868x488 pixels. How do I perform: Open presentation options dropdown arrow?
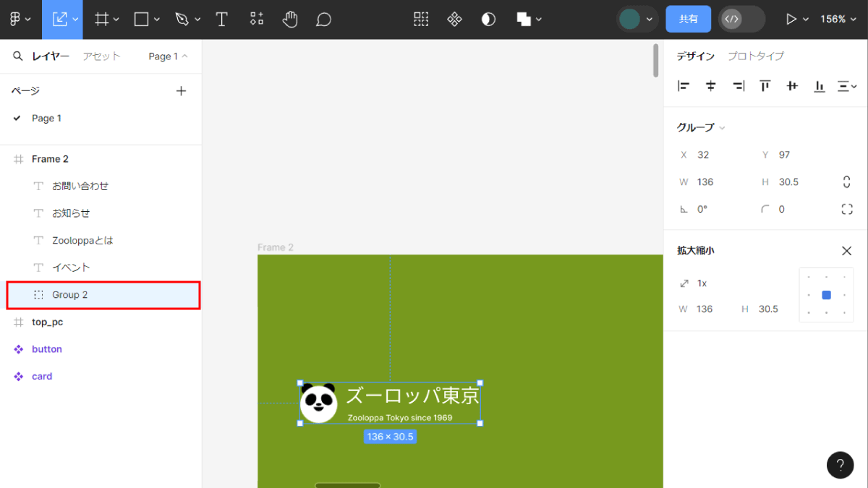coord(806,20)
